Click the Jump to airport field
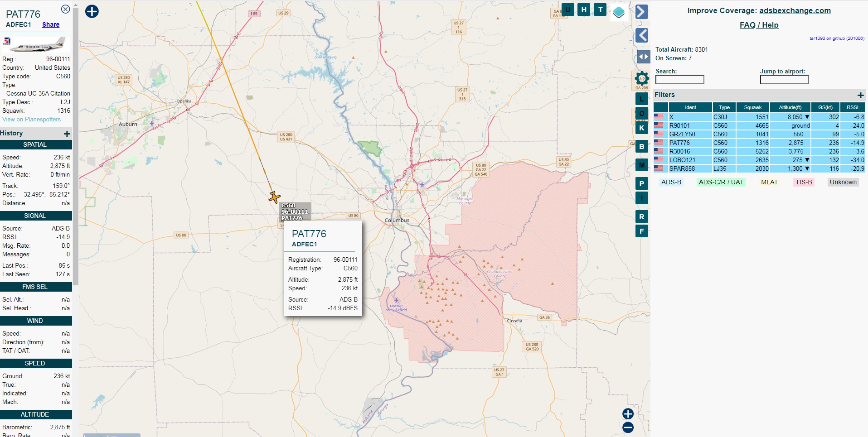The width and height of the screenshot is (868, 437). (x=784, y=80)
